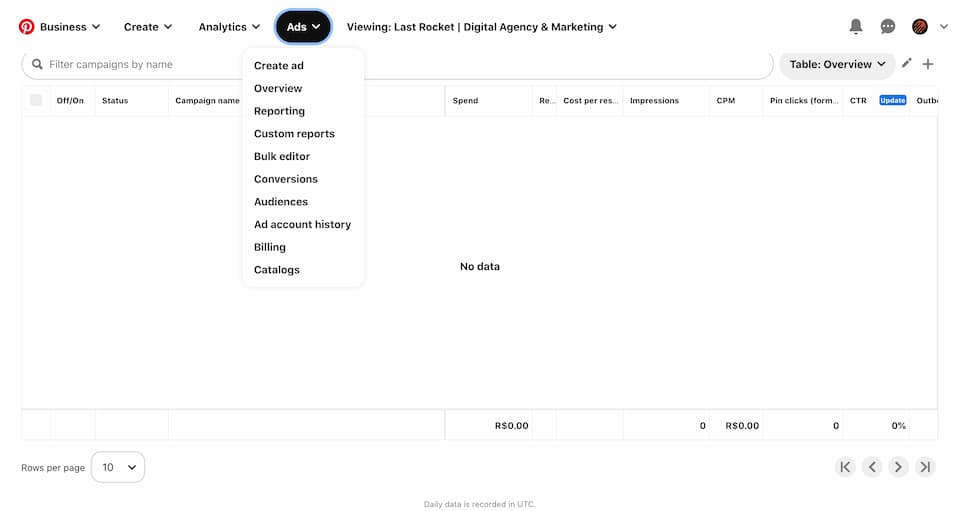960x511 pixels.
Task: Click the Pinterest logo icon
Action: [26, 27]
